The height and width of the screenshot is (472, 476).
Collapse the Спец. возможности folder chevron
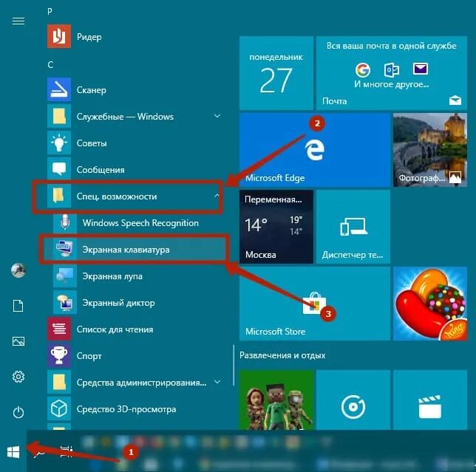[x=217, y=196]
